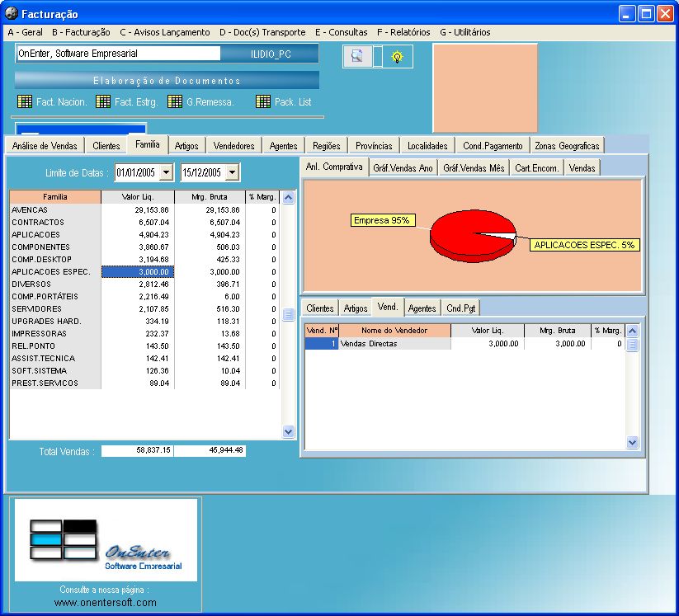
Task: Open the Vendas chart tab
Action: [x=582, y=168]
